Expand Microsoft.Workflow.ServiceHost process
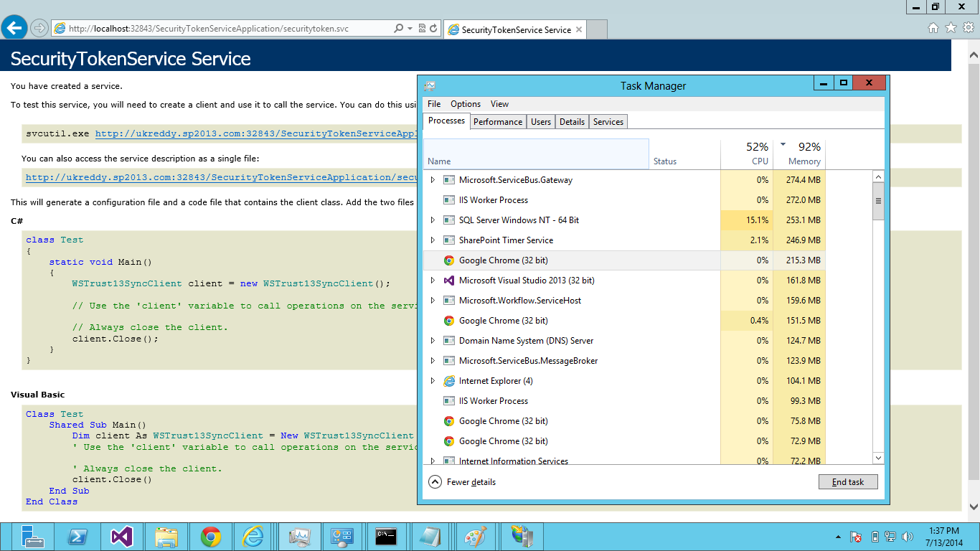The width and height of the screenshot is (980, 551). [433, 301]
